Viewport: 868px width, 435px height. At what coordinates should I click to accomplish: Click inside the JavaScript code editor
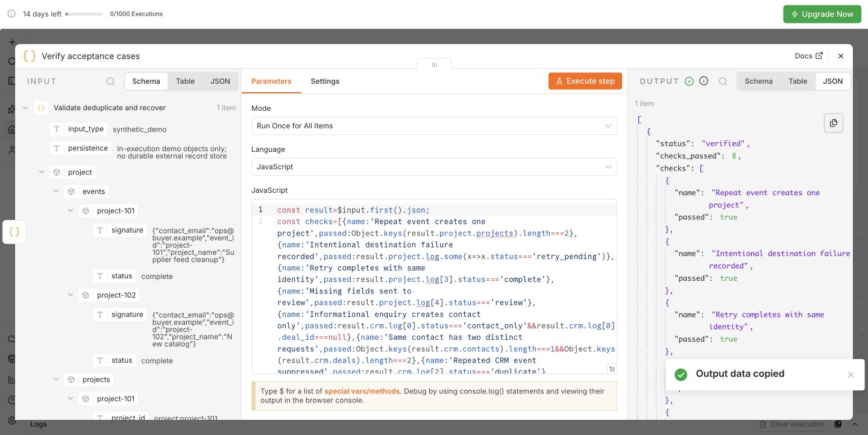pyautogui.click(x=434, y=287)
